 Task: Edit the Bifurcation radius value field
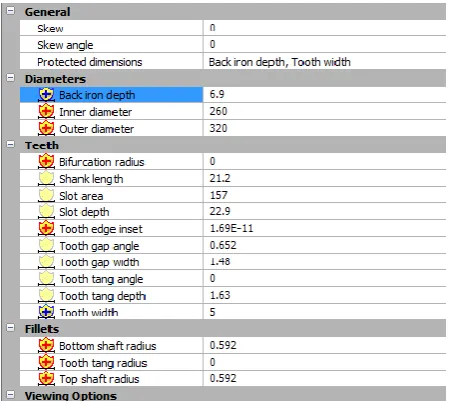(x=324, y=161)
